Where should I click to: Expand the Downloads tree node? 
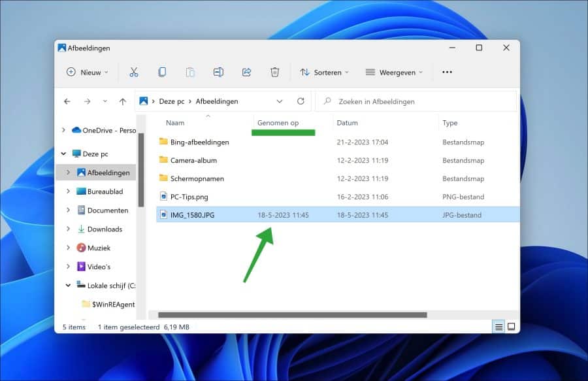pyautogui.click(x=68, y=228)
